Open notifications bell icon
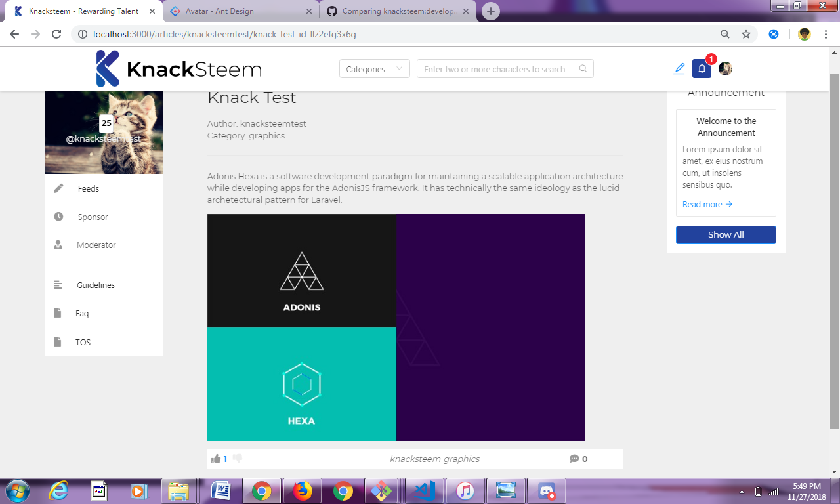This screenshot has height=504, width=840. pyautogui.click(x=702, y=68)
